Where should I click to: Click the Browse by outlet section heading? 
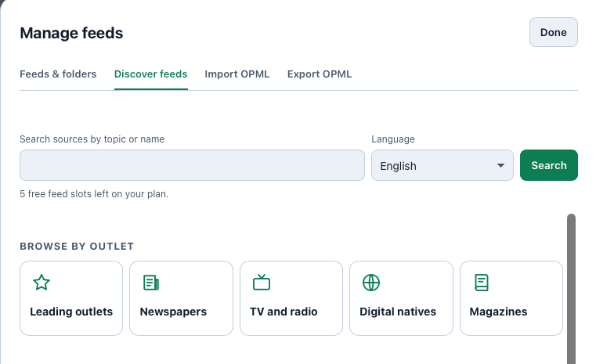(x=77, y=247)
